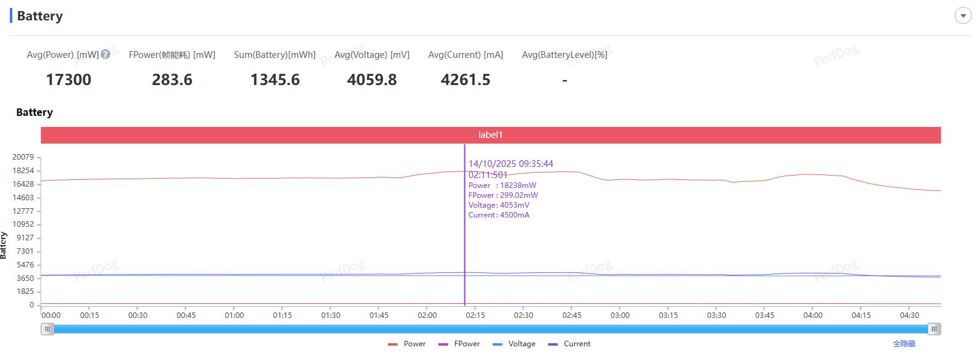Click the Avg(BatteryLevel)[%] header
This screenshot has height=358, width=980.
[564, 55]
